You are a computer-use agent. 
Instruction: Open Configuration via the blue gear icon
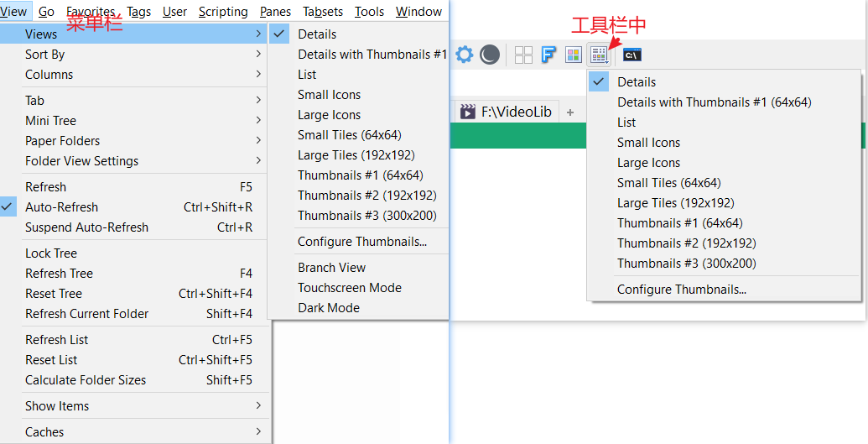tap(465, 55)
